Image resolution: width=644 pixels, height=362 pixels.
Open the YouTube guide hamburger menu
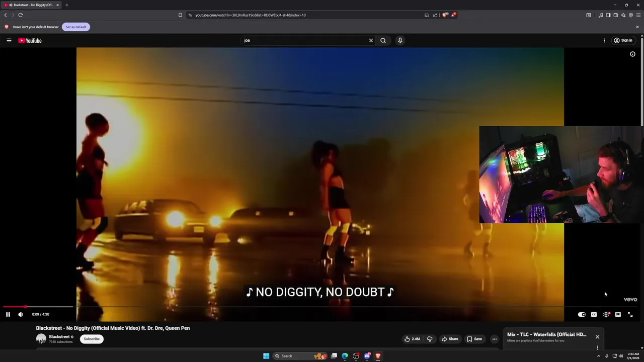click(x=9, y=40)
